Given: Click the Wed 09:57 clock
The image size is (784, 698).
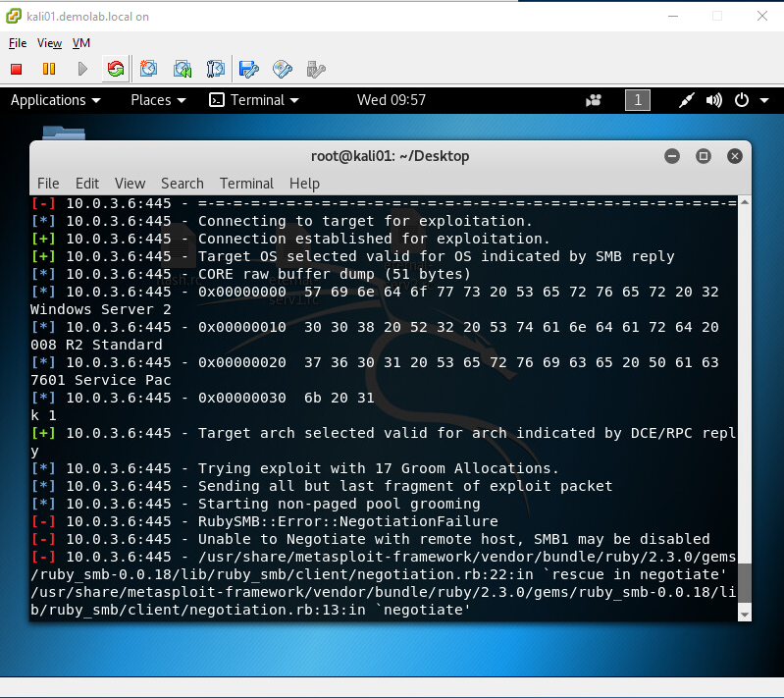Looking at the screenshot, I should pyautogui.click(x=391, y=100).
